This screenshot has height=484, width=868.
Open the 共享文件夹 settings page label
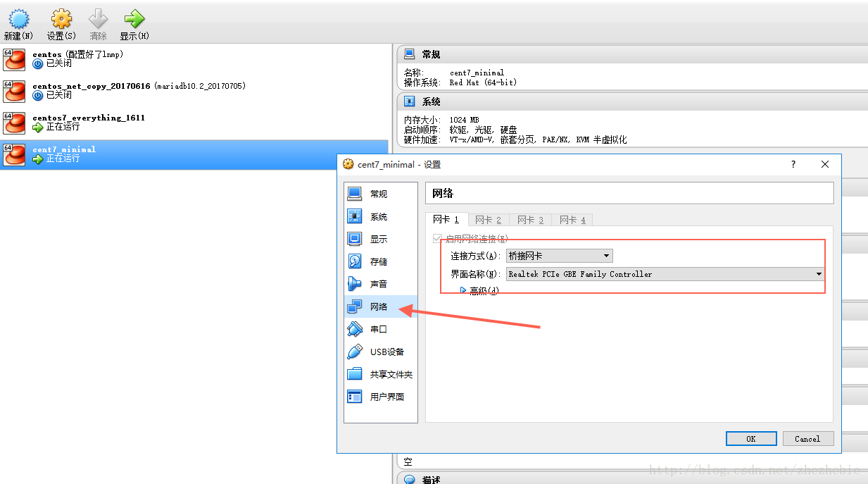391,374
